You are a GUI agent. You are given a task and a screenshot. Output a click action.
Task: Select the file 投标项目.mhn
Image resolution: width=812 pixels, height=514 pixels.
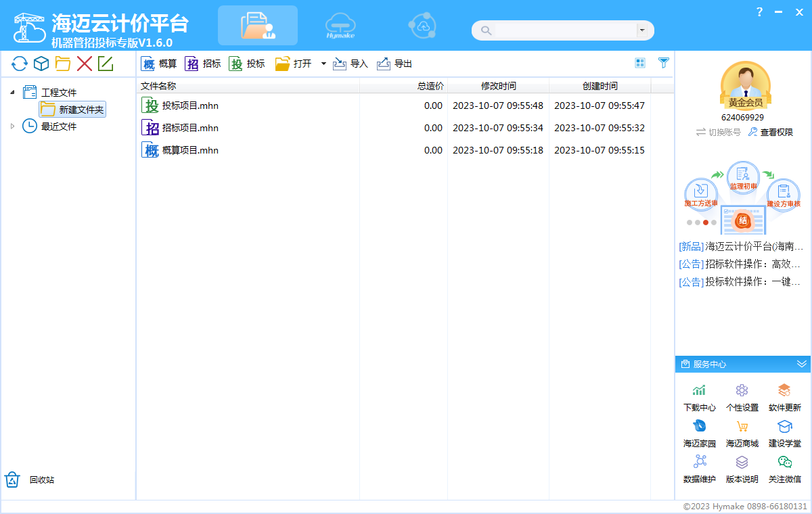(x=190, y=106)
